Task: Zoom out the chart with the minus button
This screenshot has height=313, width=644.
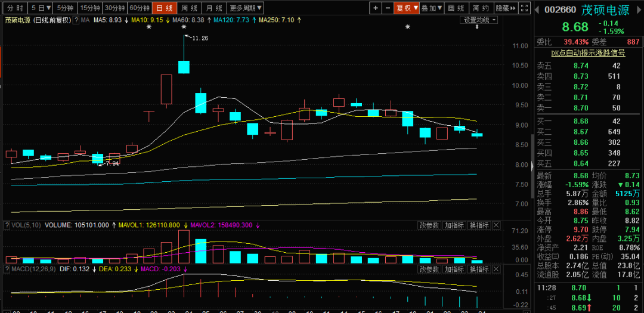Action: point(388,8)
